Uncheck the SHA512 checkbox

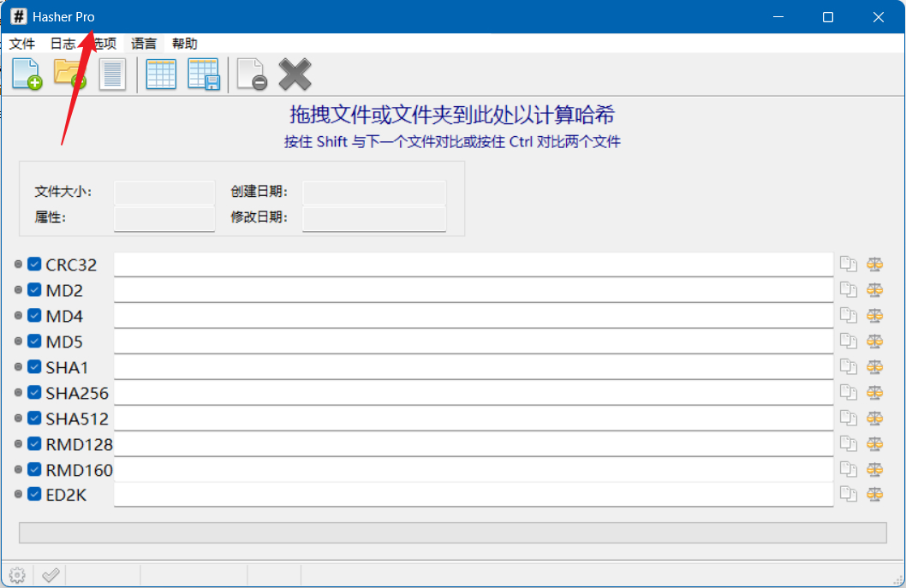[34, 418]
